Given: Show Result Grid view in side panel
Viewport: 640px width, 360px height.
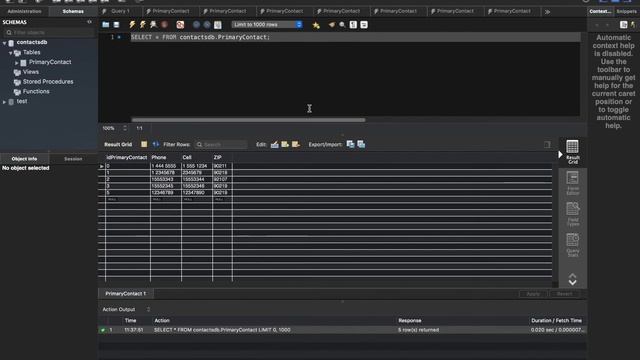Looking at the screenshot, I should pyautogui.click(x=573, y=152).
